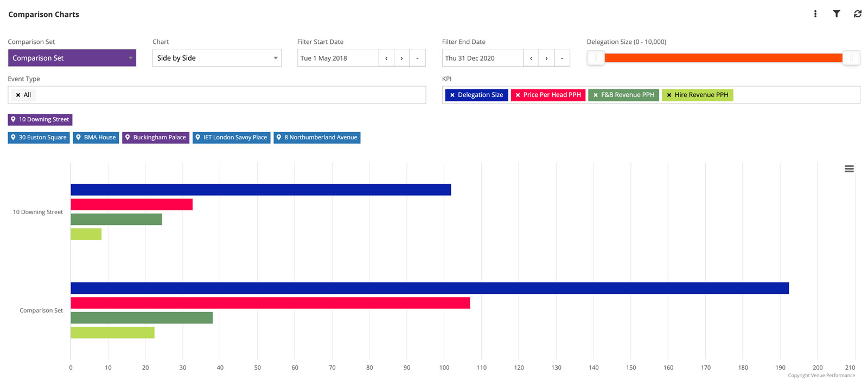Open the chart hamburger export menu
Viewport: 868px width, 387px height.
point(849,169)
